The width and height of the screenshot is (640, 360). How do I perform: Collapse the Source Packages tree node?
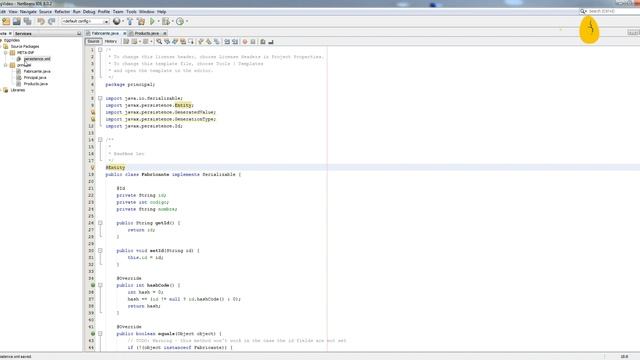point(1,47)
